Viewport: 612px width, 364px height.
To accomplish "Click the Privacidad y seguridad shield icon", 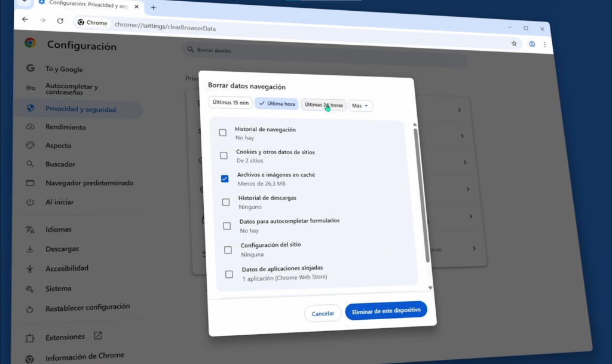I will click(30, 108).
